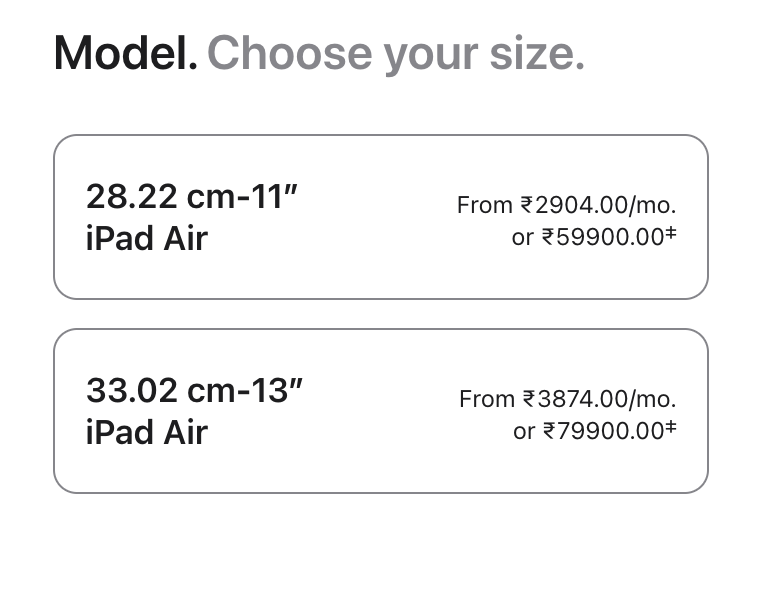The image size is (780, 608).
Task: Select the 28.22 cm-11″ iPad Air option
Action: tap(380, 217)
